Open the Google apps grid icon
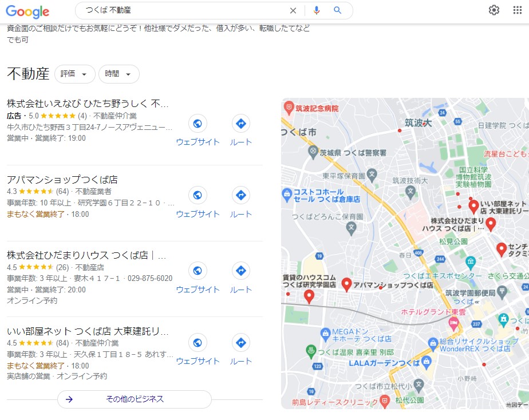 (517, 10)
